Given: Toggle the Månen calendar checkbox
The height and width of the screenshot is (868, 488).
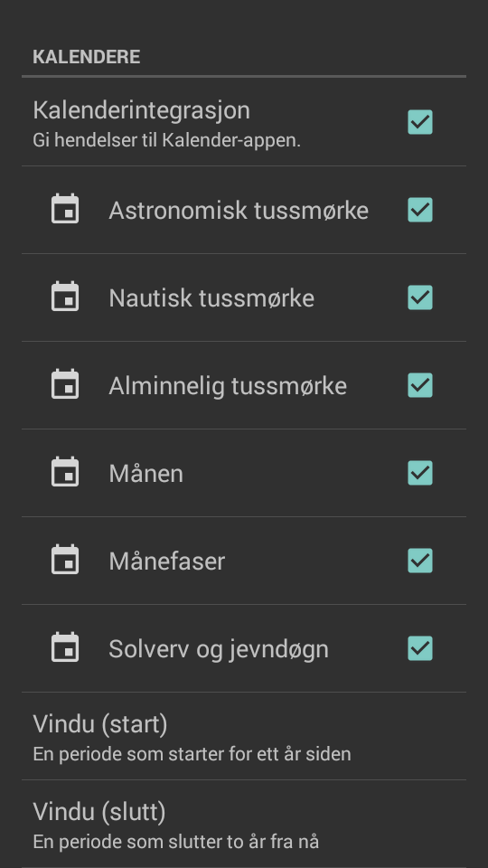Looking at the screenshot, I should [420, 473].
